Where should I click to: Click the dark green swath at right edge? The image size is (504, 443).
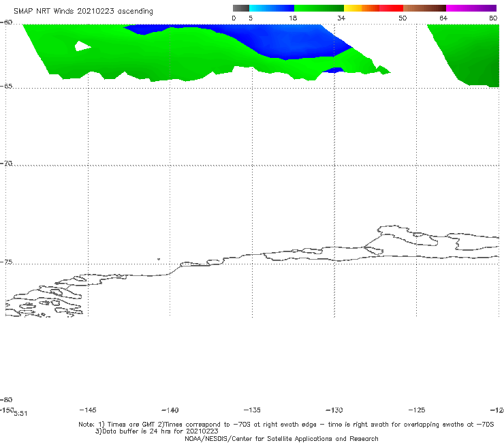click(469, 55)
